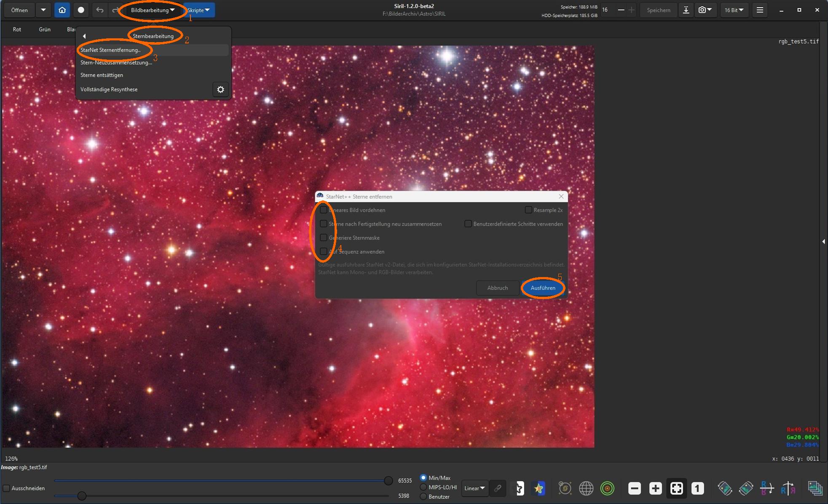Image resolution: width=828 pixels, height=504 pixels.
Task: Click the Abbruch button
Action: (497, 288)
